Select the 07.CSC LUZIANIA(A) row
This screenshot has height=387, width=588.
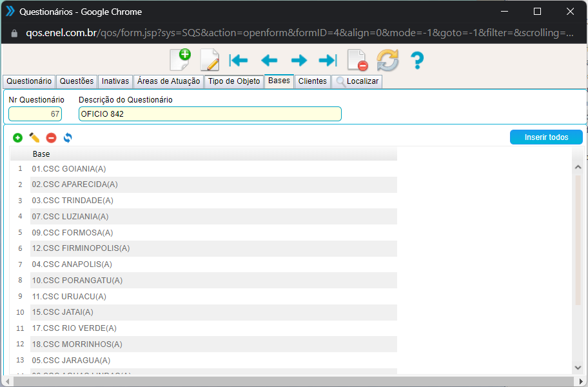[x=70, y=217]
